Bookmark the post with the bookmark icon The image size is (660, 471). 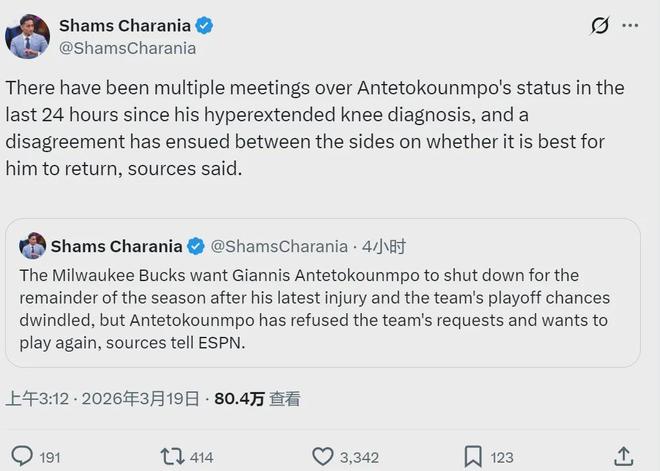pyautogui.click(x=472, y=457)
